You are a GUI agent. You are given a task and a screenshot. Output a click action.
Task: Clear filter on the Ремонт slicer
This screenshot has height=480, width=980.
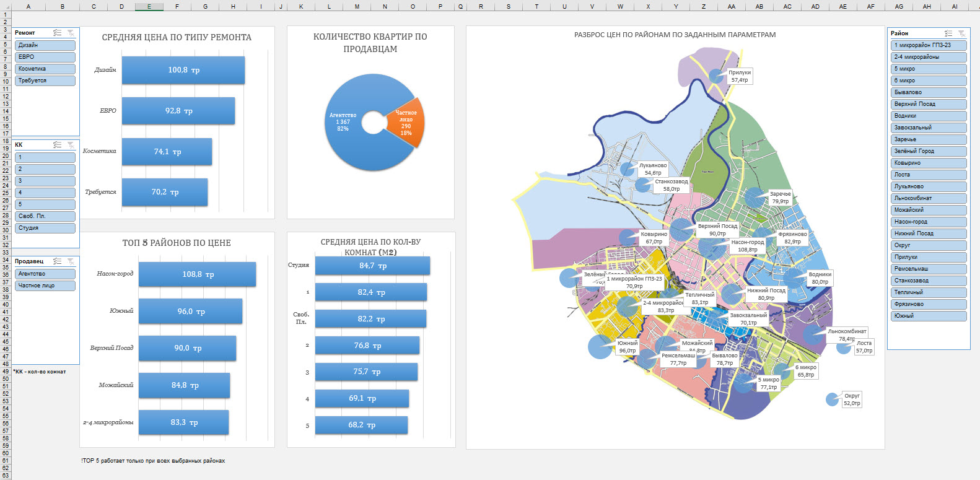71,33
